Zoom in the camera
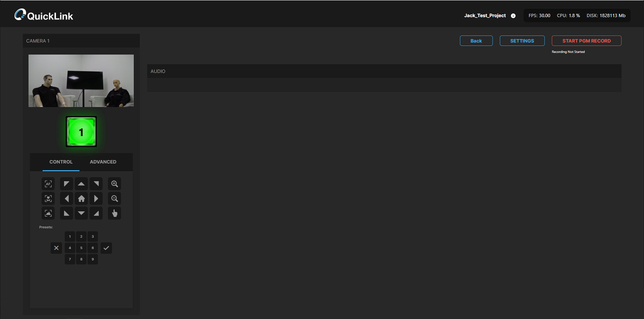This screenshot has height=319, width=644. pos(114,184)
